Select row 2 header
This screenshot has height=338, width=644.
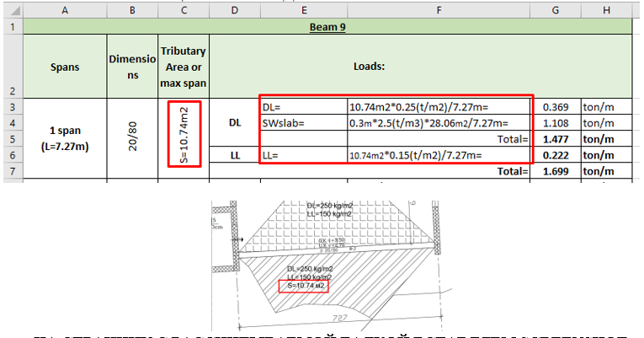click(x=12, y=66)
